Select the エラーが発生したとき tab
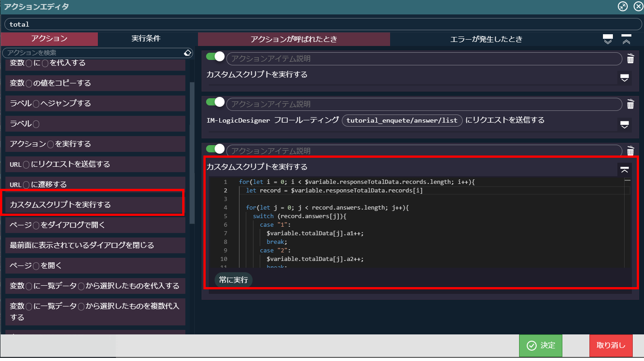The image size is (644, 361). tap(486, 39)
